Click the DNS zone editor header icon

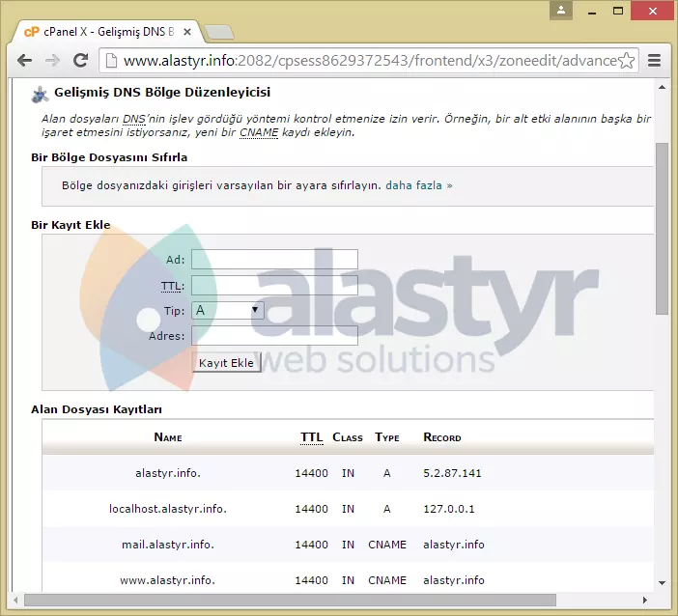coord(40,95)
